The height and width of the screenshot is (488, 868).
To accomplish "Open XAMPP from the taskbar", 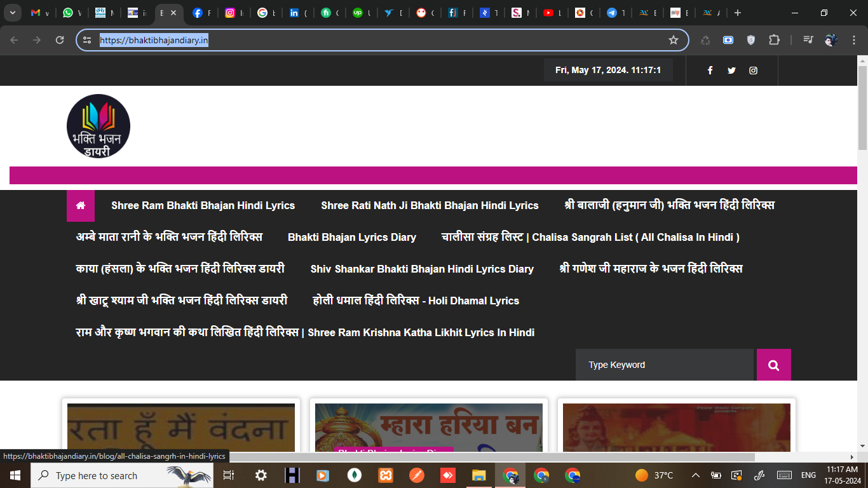I will coord(385,475).
